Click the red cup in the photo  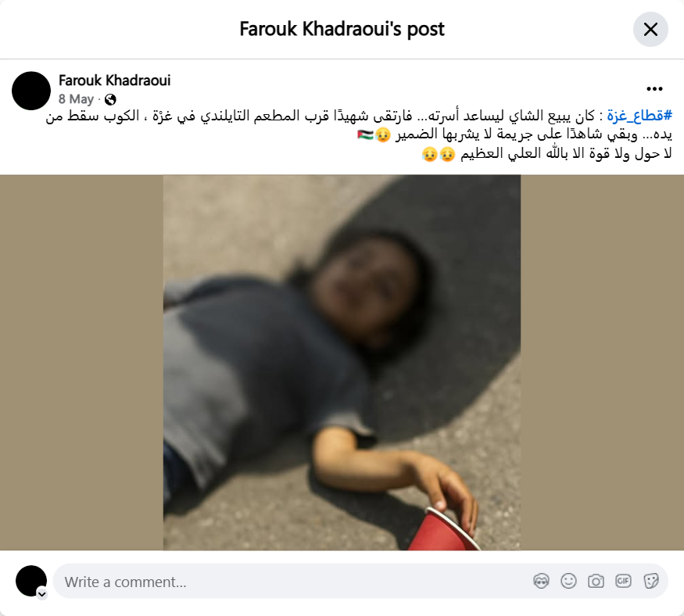tap(441, 529)
